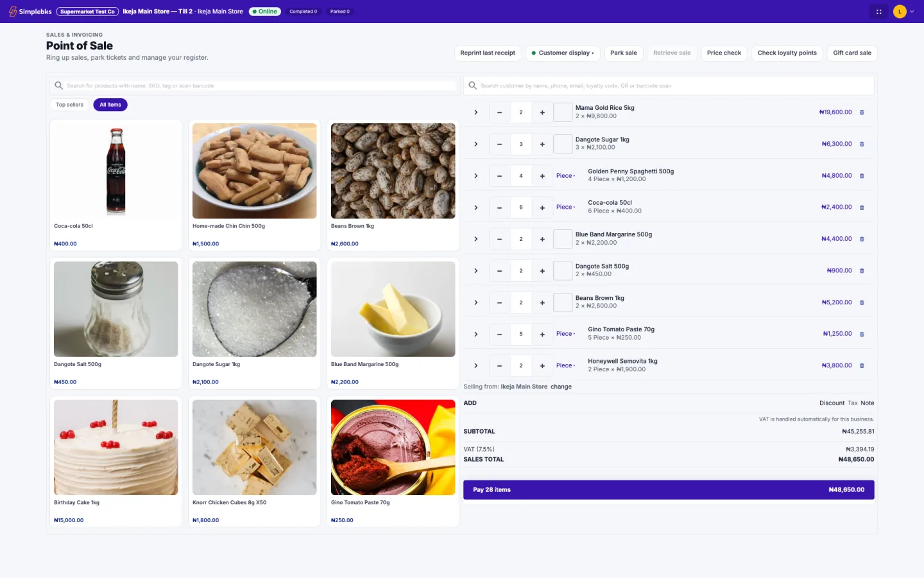Screen dimensions: 924x578
Task: Delete Golden Penny Spaghetti 500g cart line
Action: point(862,176)
